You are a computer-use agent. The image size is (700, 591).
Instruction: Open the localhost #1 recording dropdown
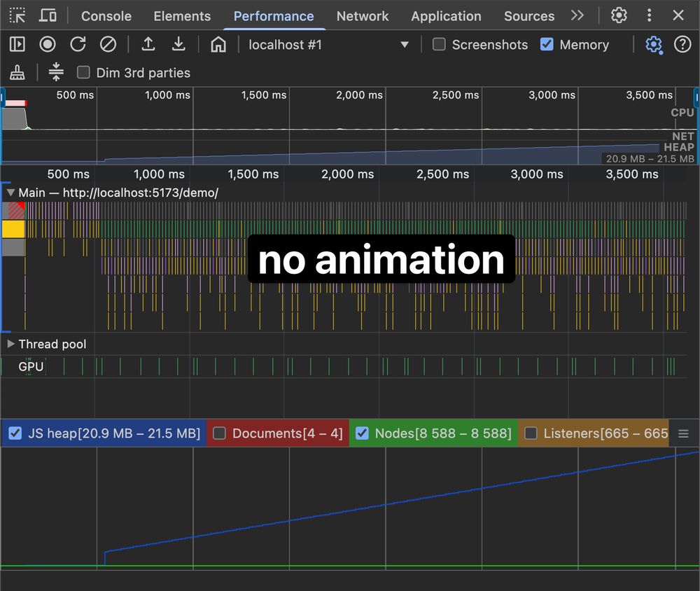point(328,45)
